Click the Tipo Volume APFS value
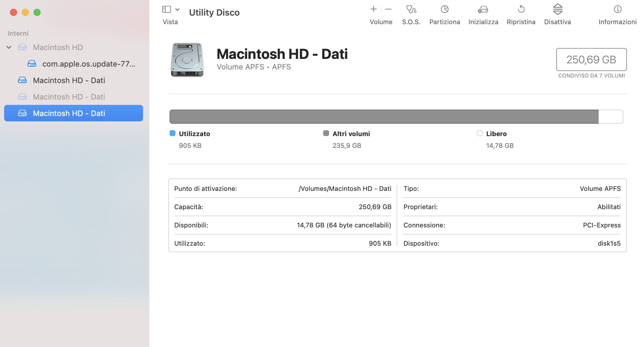The image size is (644, 347). [600, 189]
